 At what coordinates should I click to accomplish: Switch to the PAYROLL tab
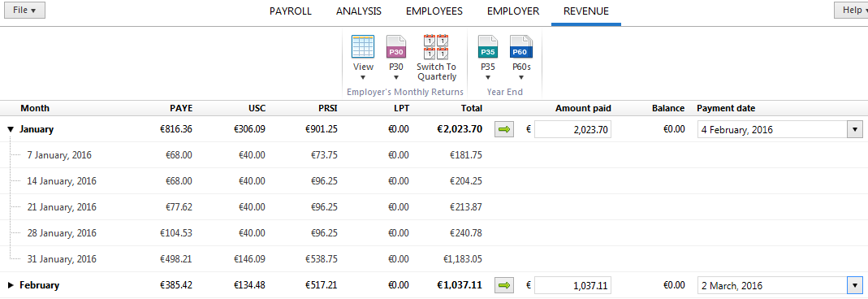tap(291, 11)
